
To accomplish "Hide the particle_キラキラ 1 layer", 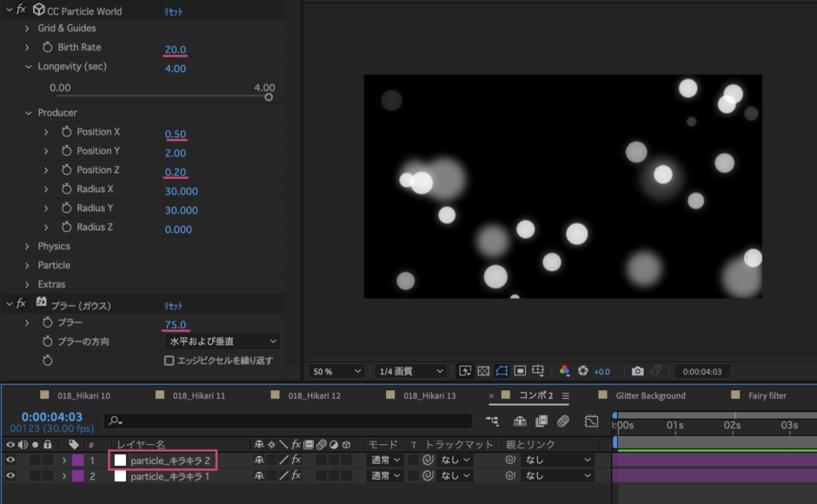I will coord(10,475).
